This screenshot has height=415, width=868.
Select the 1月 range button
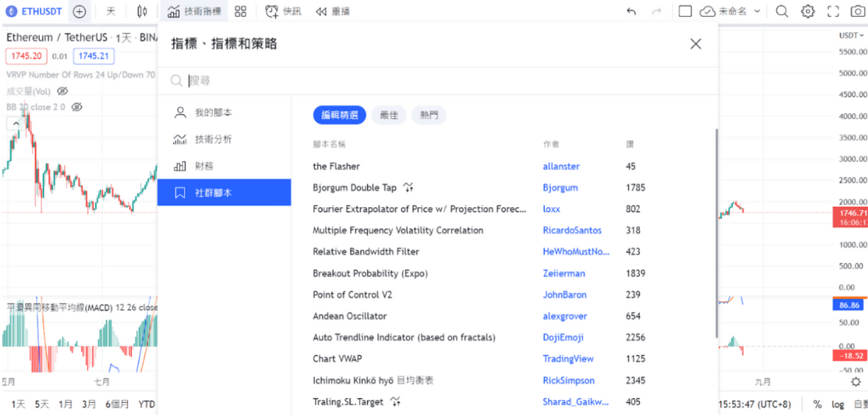click(x=65, y=404)
